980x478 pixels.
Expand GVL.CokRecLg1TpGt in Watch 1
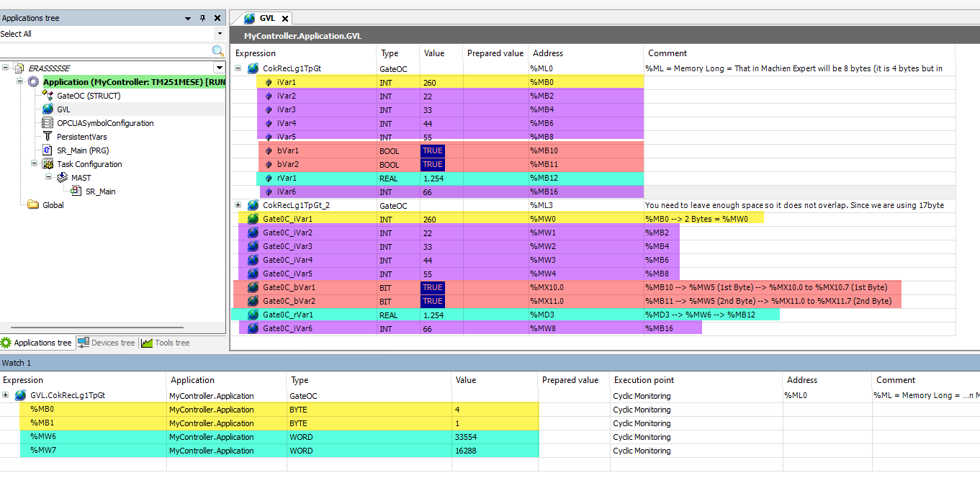[6, 395]
